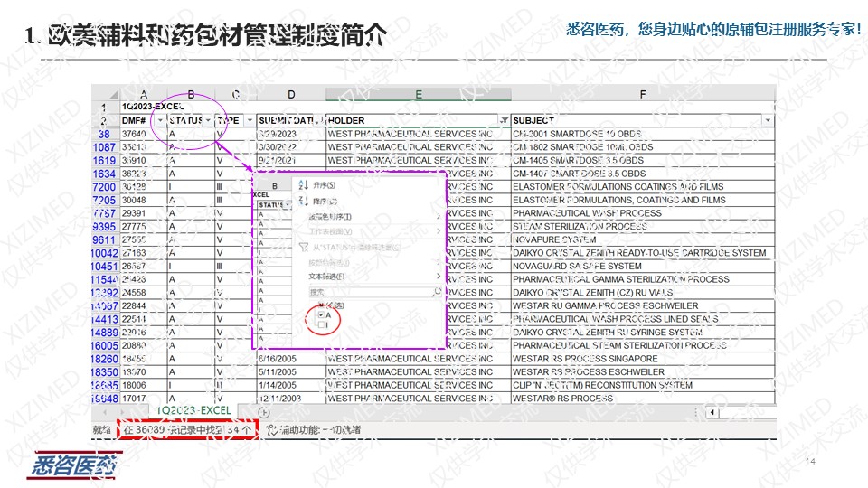Click the active filter icon on HOLDER
The height and width of the screenshot is (488, 868).
pos(504,120)
